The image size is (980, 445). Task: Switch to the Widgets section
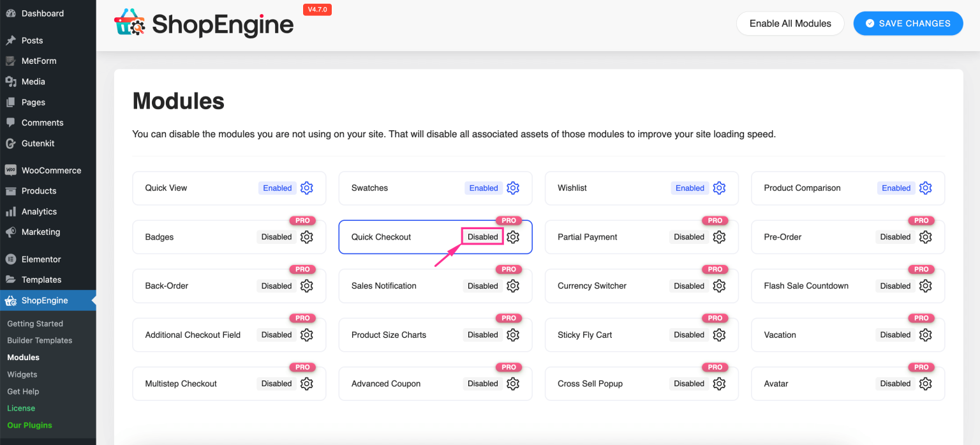pyautogui.click(x=22, y=374)
